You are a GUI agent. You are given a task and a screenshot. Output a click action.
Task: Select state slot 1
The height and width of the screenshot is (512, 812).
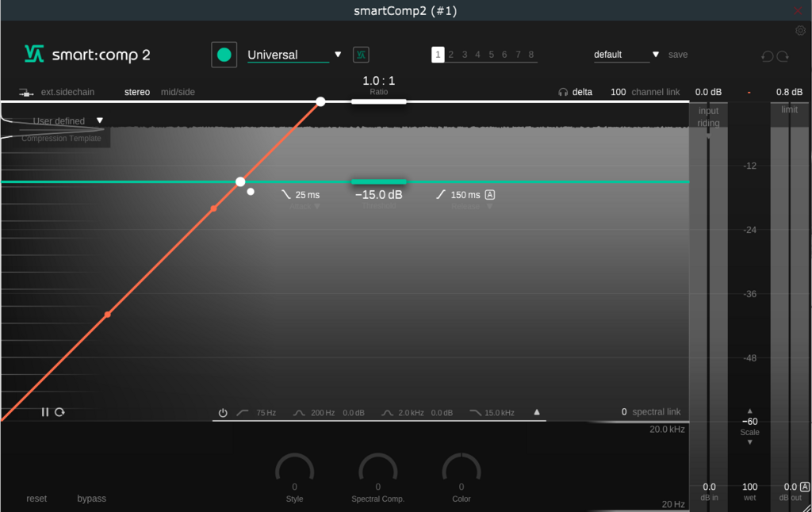coord(438,55)
